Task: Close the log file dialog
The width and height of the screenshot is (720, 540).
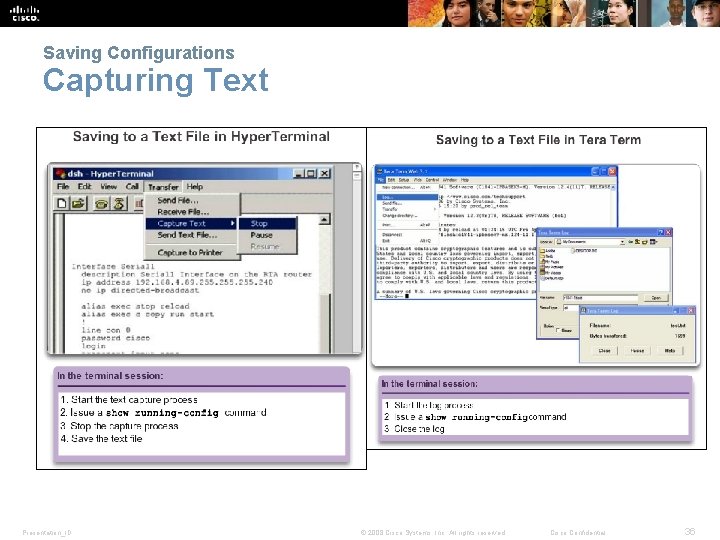Action: (x=668, y=232)
